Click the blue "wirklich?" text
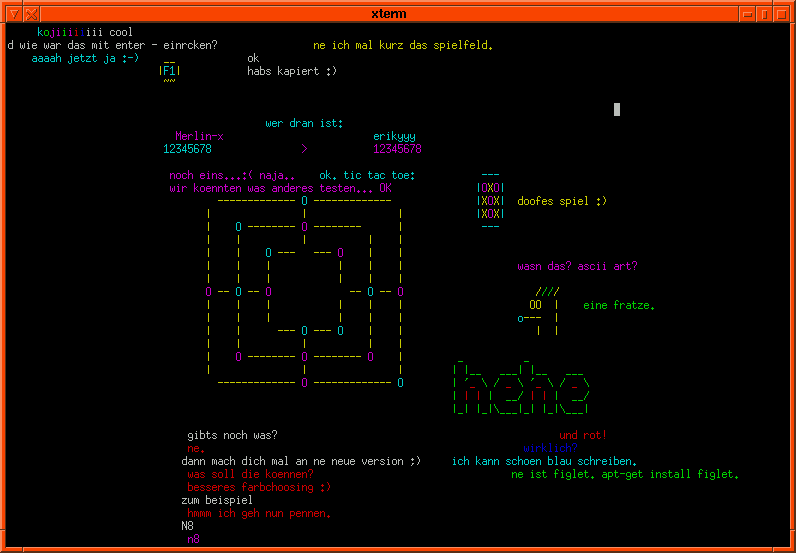This screenshot has height=553, width=796. point(550,449)
